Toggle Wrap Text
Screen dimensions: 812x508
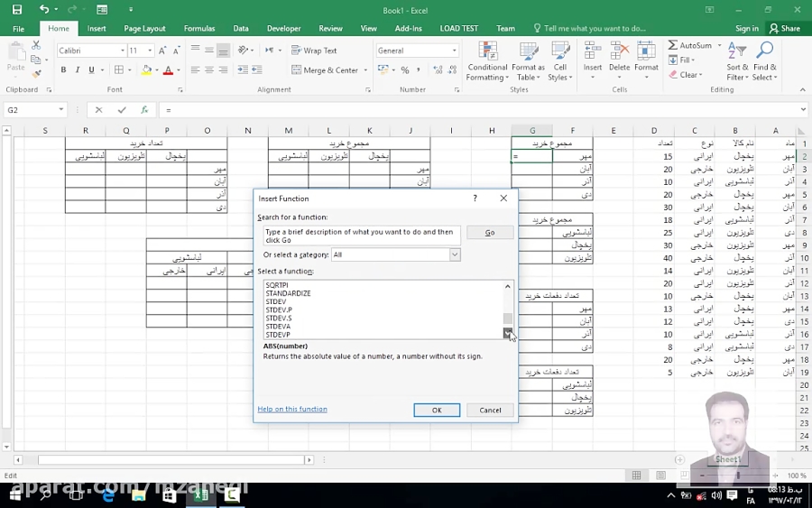point(314,51)
